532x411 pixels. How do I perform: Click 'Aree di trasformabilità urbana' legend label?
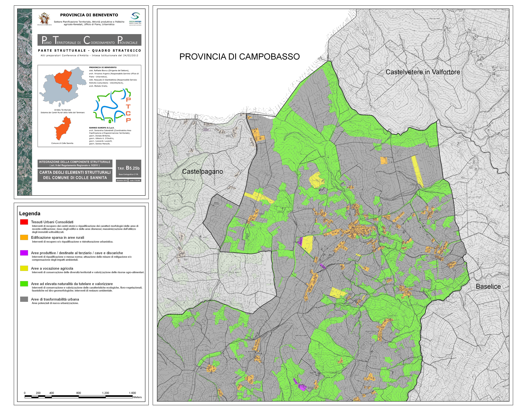coord(55,299)
